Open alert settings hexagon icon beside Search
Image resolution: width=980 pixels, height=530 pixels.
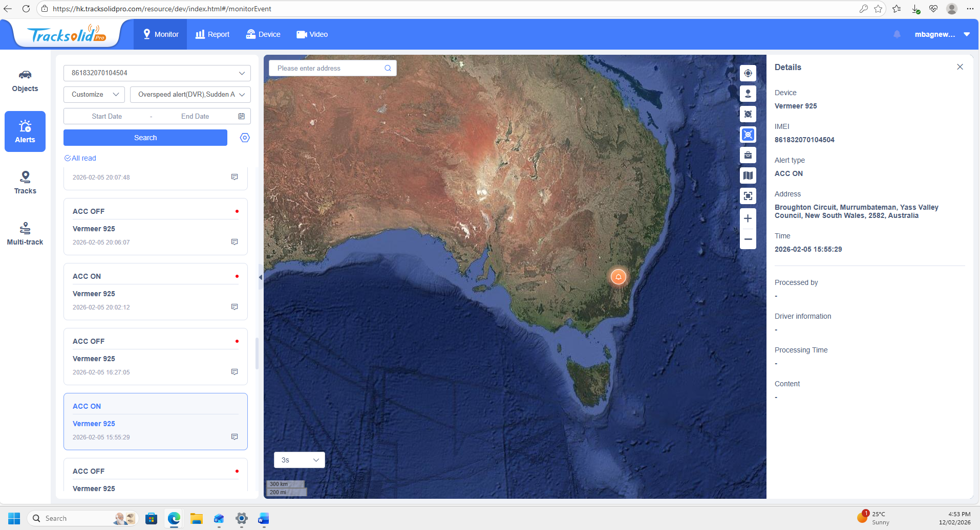[245, 138]
